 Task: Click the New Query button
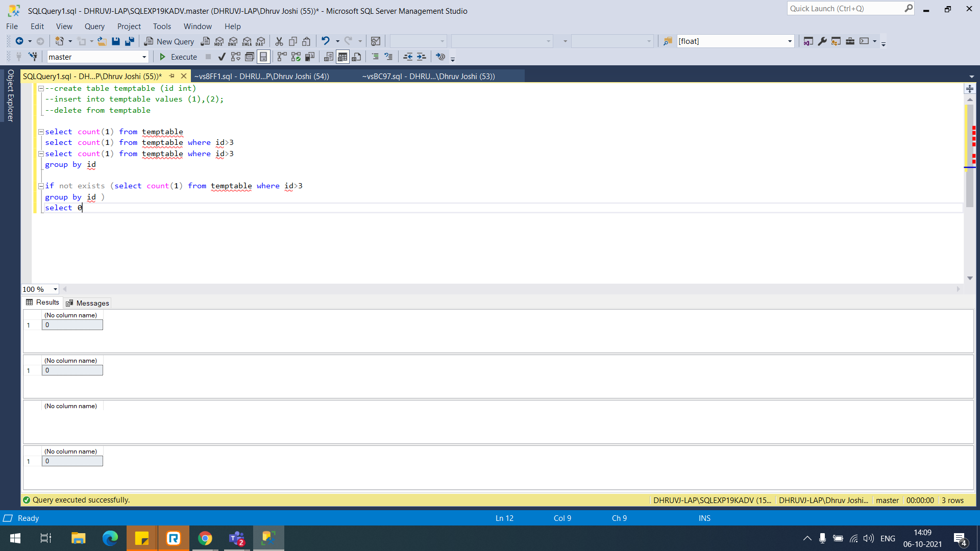pyautogui.click(x=169, y=41)
